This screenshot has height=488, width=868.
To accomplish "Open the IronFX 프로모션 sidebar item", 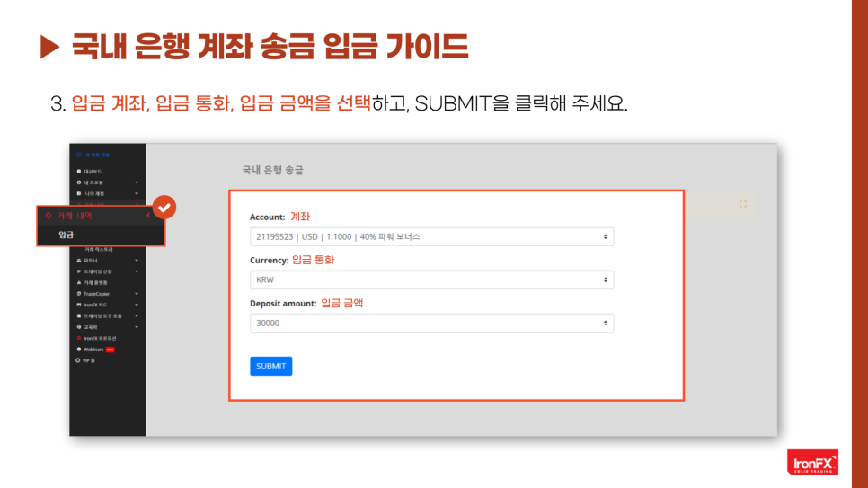I will point(99,338).
